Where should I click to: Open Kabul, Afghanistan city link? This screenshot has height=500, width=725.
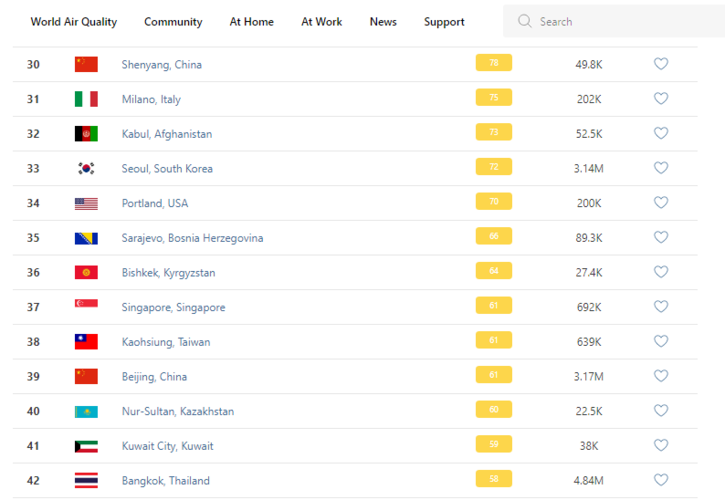coord(166,134)
